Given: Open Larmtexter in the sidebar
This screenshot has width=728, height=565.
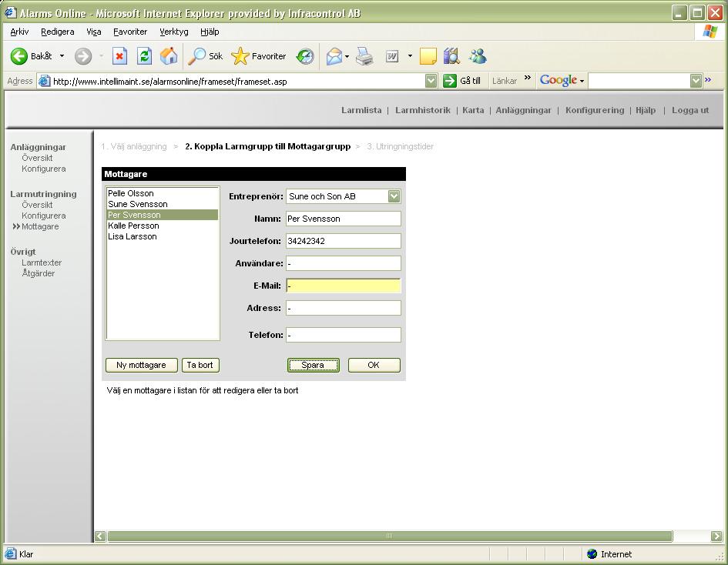Looking at the screenshot, I should pos(42,262).
